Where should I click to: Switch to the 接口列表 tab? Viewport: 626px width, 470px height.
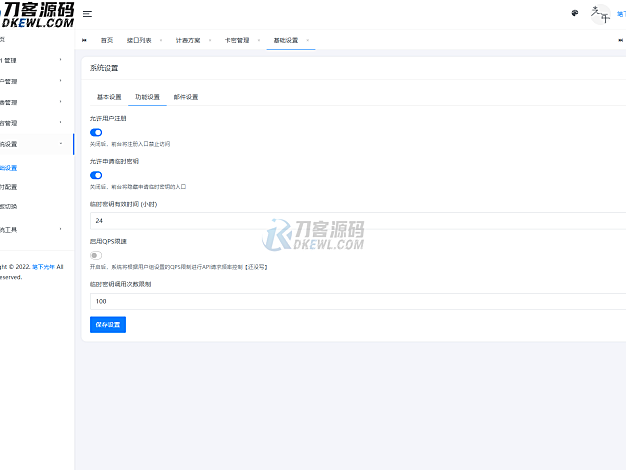tap(139, 40)
